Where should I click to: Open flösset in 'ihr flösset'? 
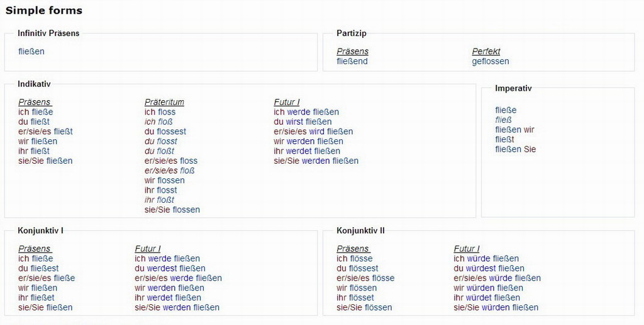coord(360,297)
